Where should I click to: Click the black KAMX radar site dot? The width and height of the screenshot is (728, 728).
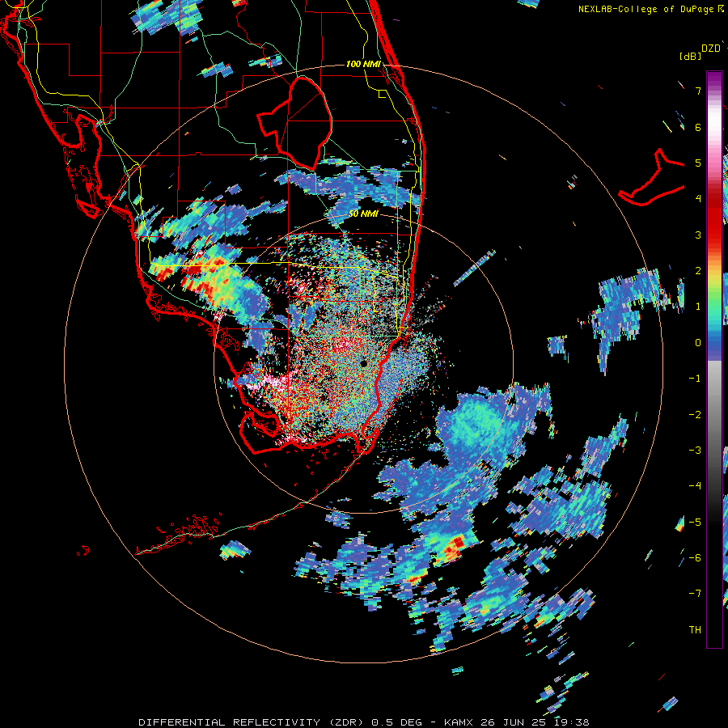363,363
